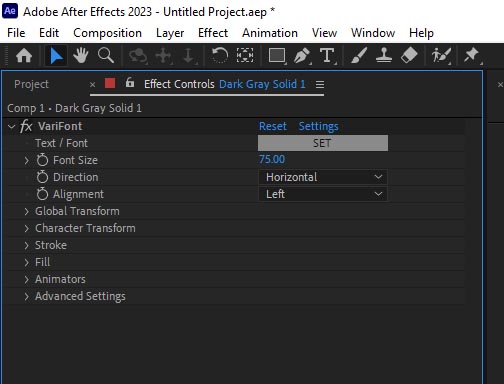Open the File menu
The width and height of the screenshot is (504, 384).
(16, 33)
